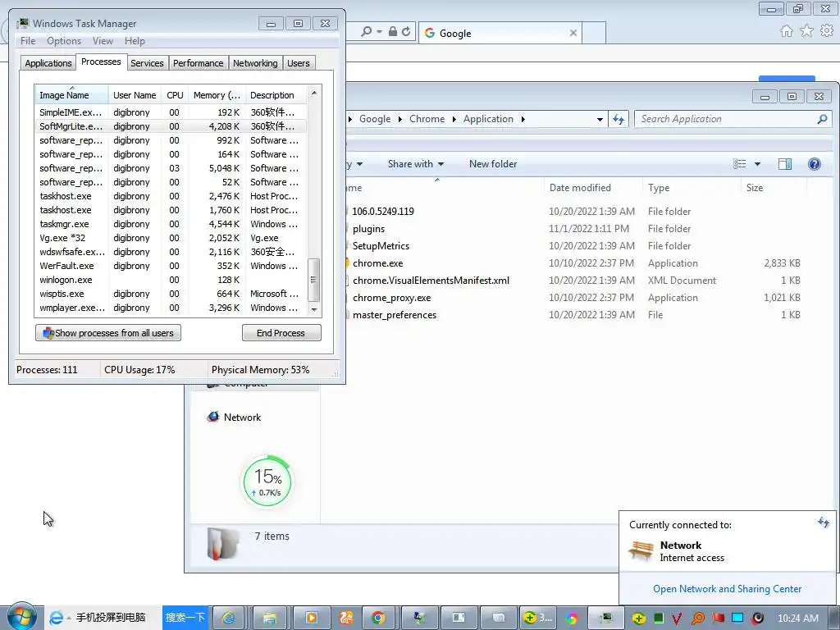840x630 pixels.
Task: Click the orange magnifier tray icon
Action: [697, 619]
